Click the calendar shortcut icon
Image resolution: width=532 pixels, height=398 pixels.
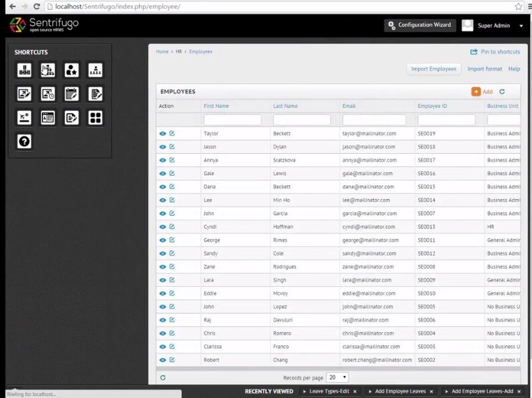pyautogui.click(x=72, y=94)
